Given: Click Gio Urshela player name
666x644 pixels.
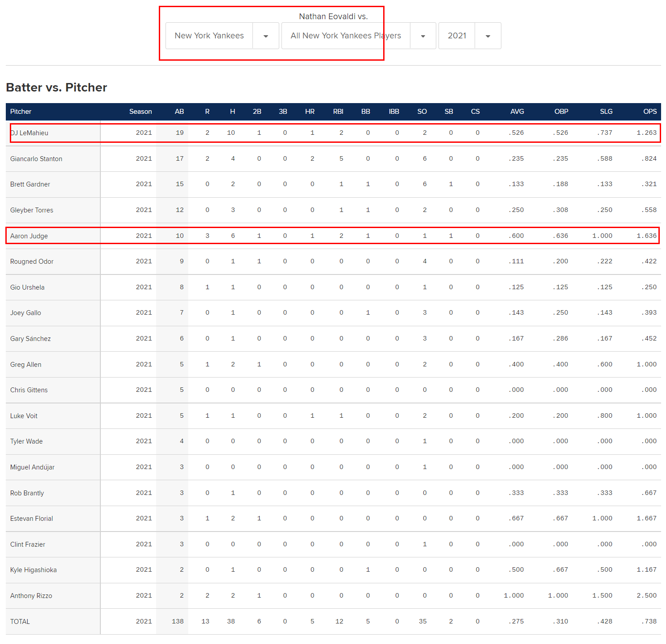Looking at the screenshot, I should (x=27, y=287).
